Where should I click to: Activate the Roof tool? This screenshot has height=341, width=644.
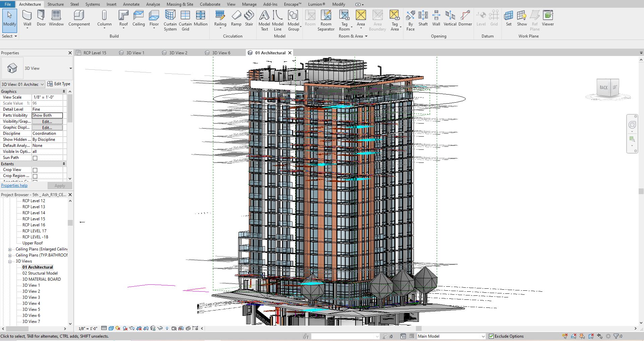tap(123, 18)
